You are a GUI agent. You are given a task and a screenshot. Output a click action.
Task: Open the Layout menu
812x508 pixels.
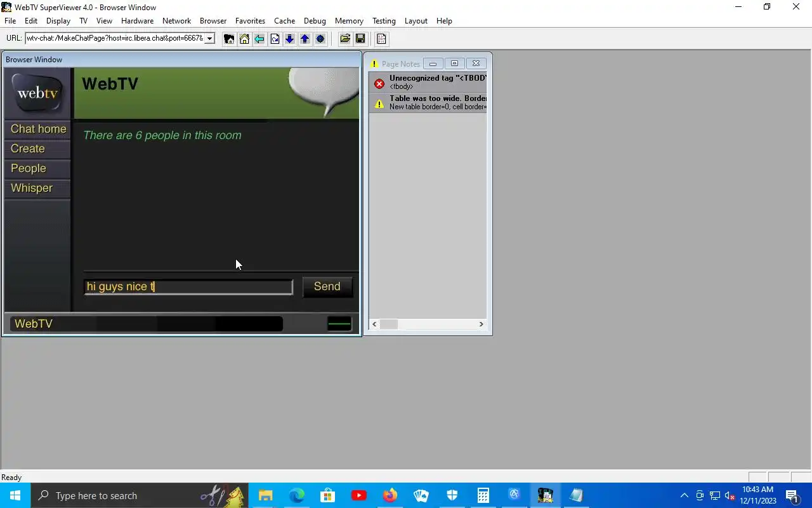pos(416,21)
